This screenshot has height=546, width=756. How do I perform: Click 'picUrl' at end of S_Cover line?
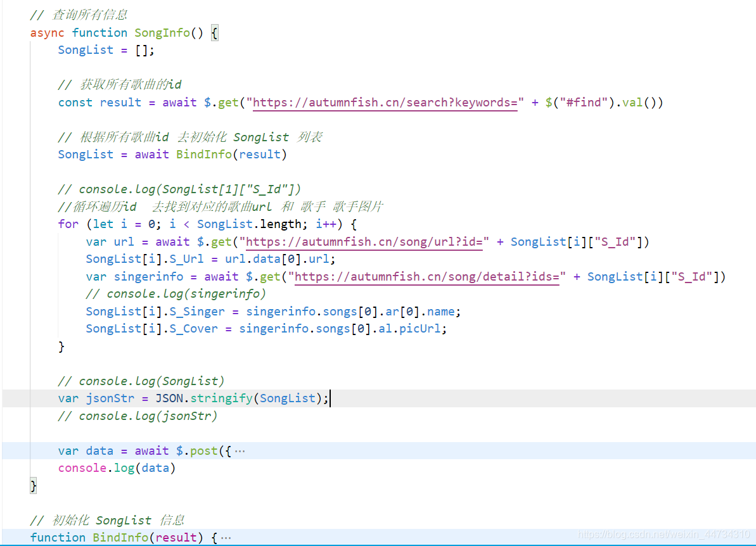(420, 329)
